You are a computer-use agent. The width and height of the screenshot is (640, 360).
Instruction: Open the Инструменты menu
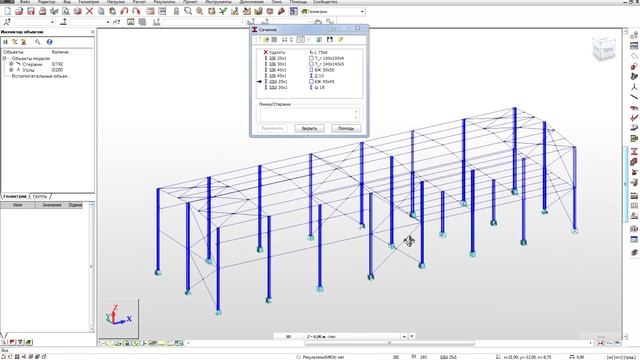218,2
